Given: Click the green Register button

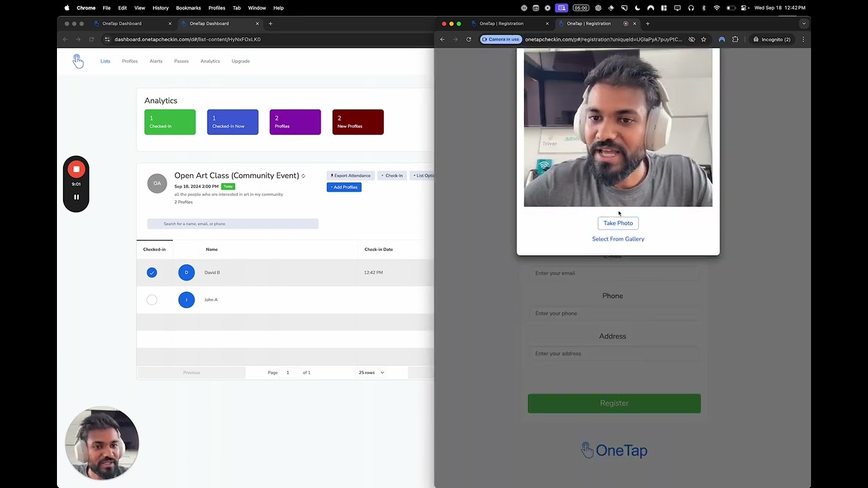Looking at the screenshot, I should pyautogui.click(x=614, y=403).
